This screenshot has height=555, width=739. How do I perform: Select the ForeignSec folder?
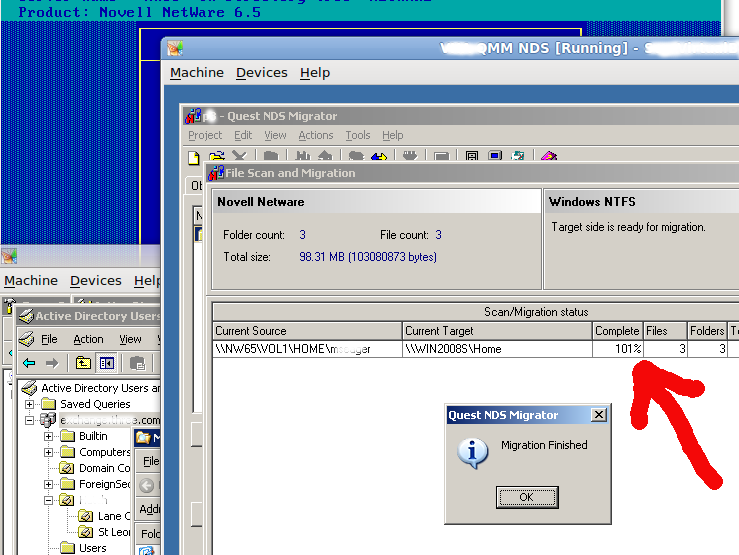click(104, 484)
